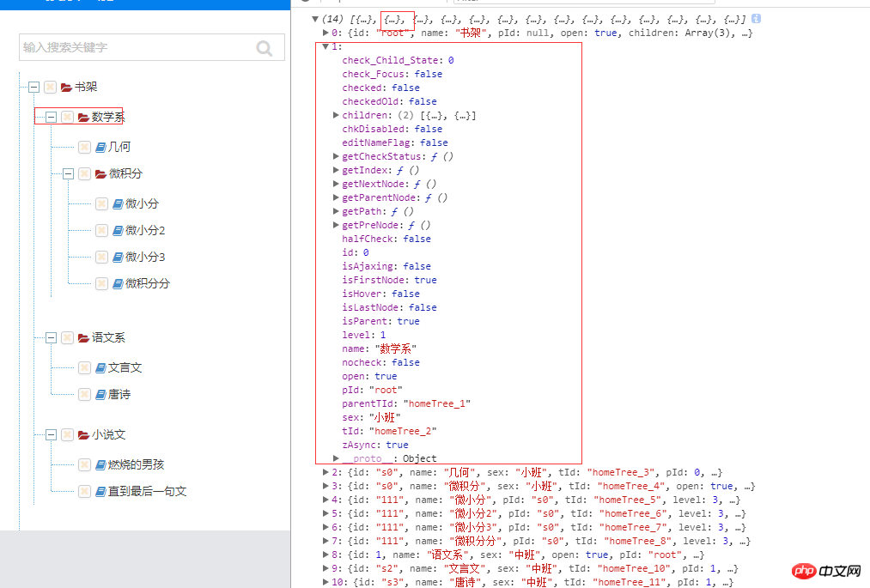870x588 pixels.
Task: Click the 小说文 folder icon
Action: [x=84, y=435]
